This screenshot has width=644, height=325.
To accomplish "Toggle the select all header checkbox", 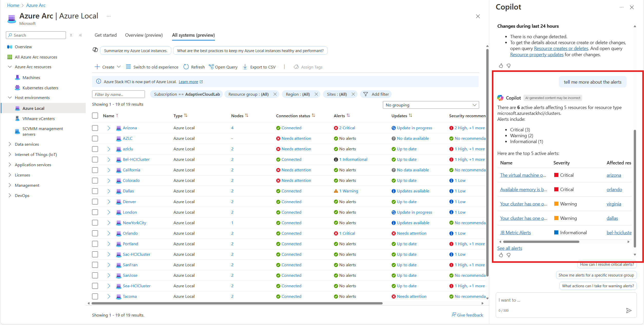I will 95,116.
